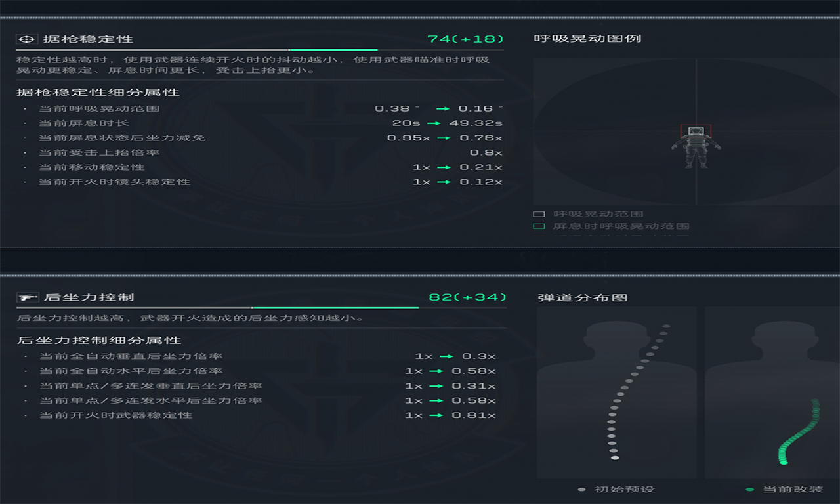Click the 0.76x recoil reduction value
The width and height of the screenshot is (840, 504).
pos(480,138)
